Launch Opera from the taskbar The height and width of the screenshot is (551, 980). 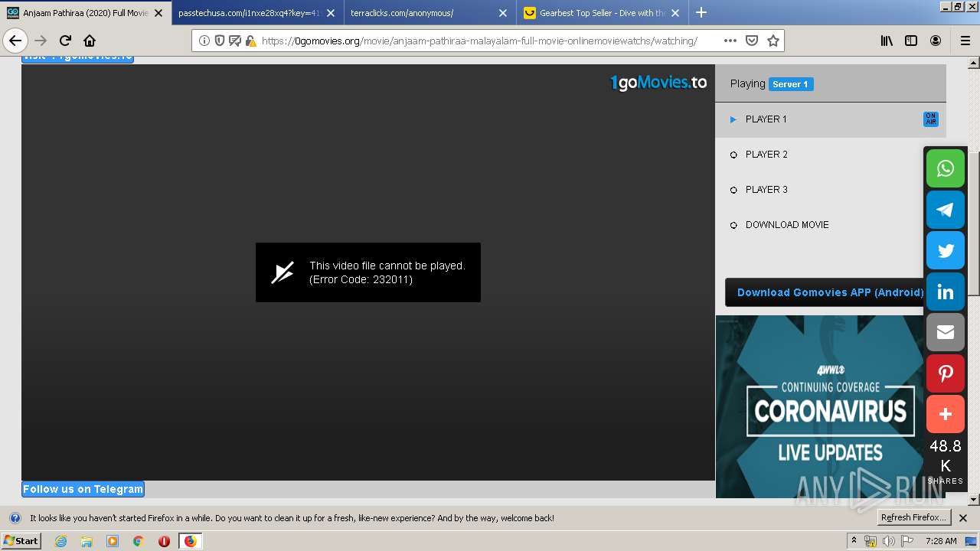coord(164,541)
